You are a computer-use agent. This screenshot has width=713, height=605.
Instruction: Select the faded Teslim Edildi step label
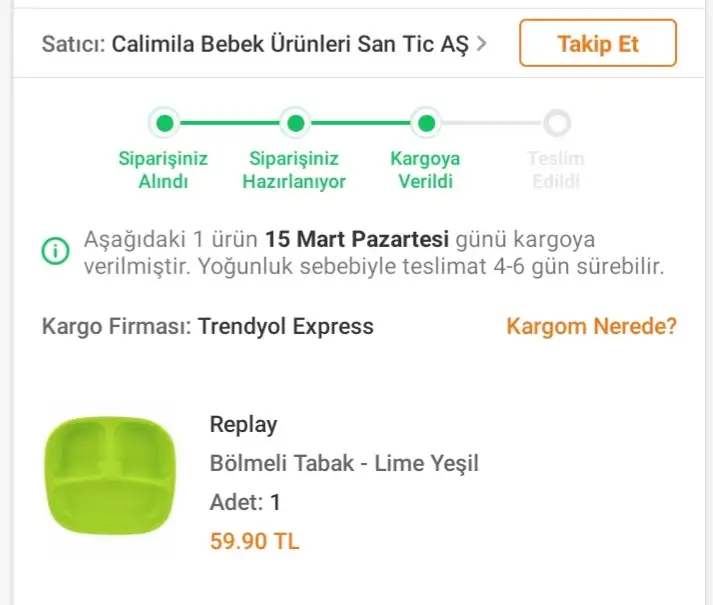point(556,170)
